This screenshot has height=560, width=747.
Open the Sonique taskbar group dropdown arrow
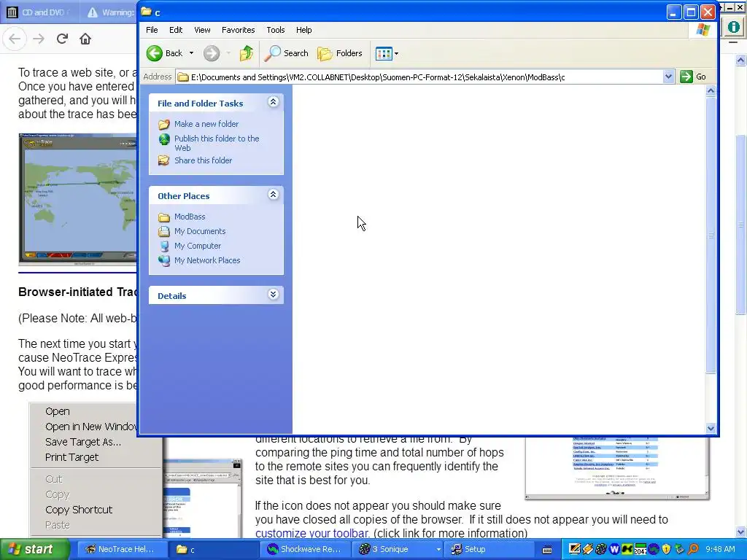(x=438, y=550)
